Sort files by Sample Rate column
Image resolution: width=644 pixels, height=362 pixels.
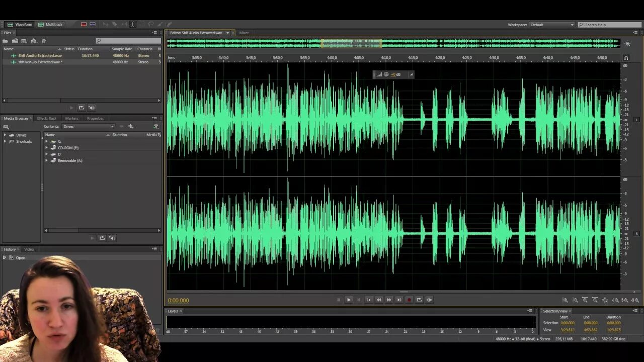click(x=122, y=49)
